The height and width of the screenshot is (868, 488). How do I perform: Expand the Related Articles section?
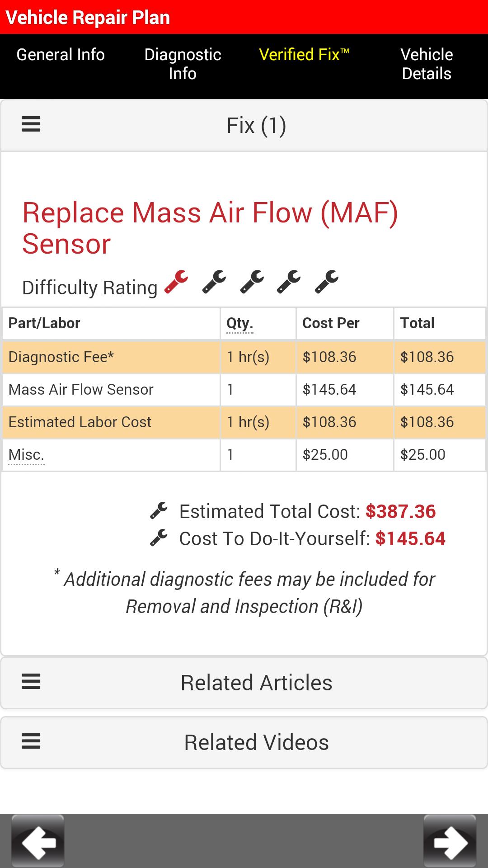(256, 683)
